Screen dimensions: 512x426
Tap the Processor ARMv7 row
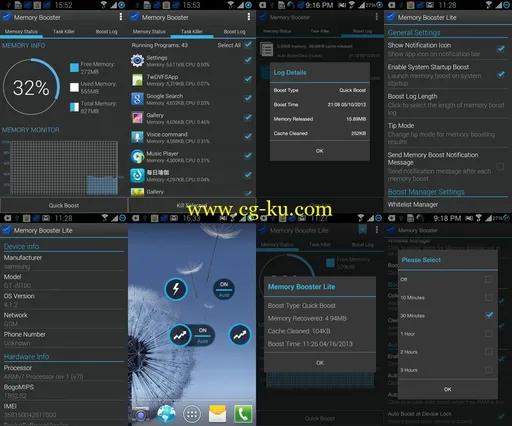[64, 372]
